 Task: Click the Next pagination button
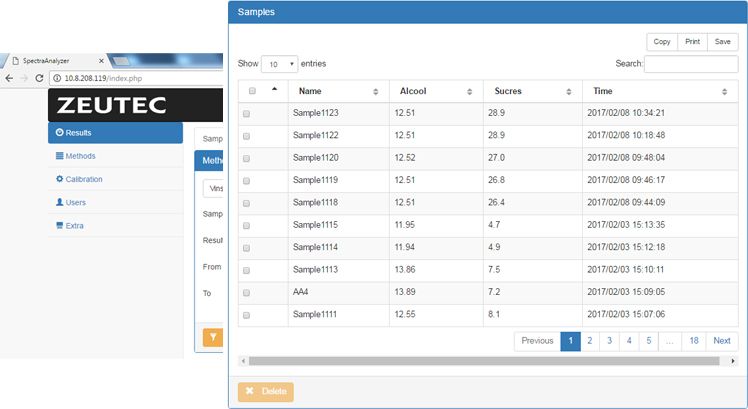(721, 341)
